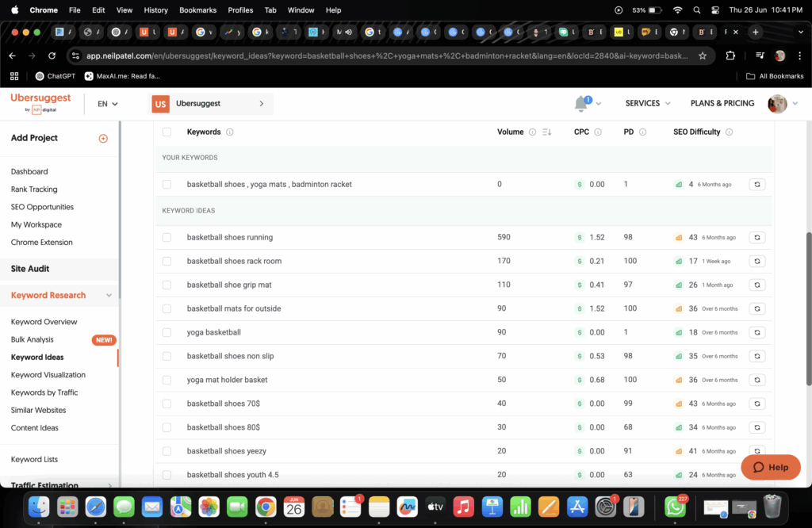The image size is (812, 528).
Task: Click the info icon next to Volume
Action: coord(532,132)
